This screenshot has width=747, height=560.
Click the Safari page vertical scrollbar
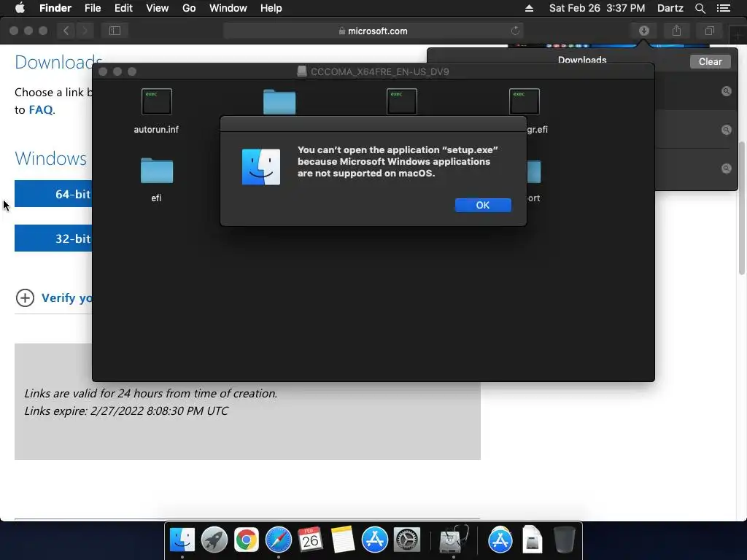pos(742,208)
